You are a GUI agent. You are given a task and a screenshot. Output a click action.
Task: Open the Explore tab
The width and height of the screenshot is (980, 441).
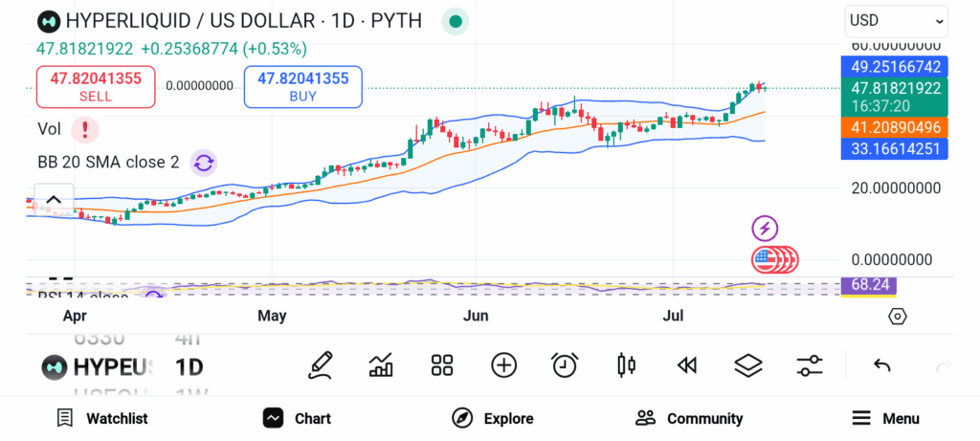tap(493, 418)
